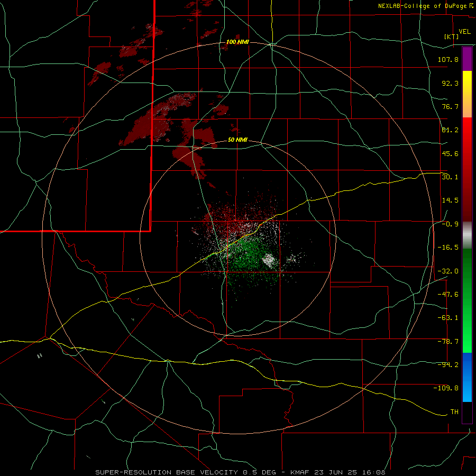Viewport: 476px width, 476px height.
Task: Click the 100 NMI range ring label
Action: click(x=237, y=42)
